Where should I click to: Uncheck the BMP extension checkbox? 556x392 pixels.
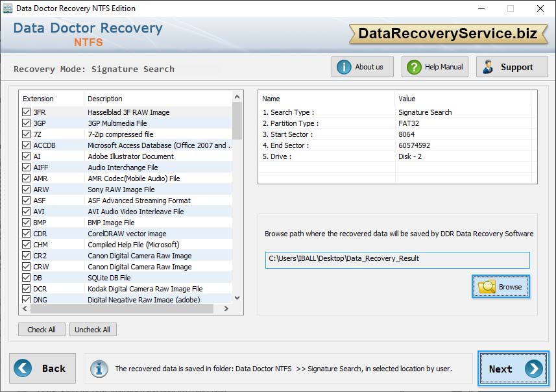pyautogui.click(x=26, y=223)
